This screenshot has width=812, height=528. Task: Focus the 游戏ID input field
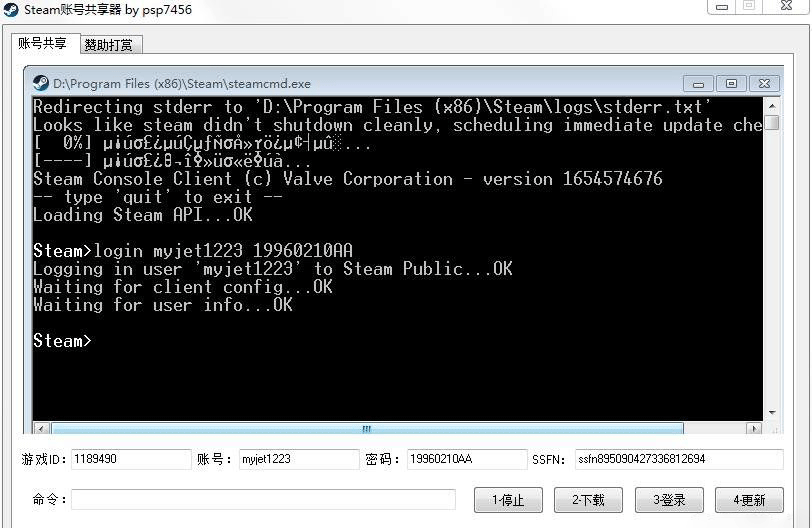(131, 459)
